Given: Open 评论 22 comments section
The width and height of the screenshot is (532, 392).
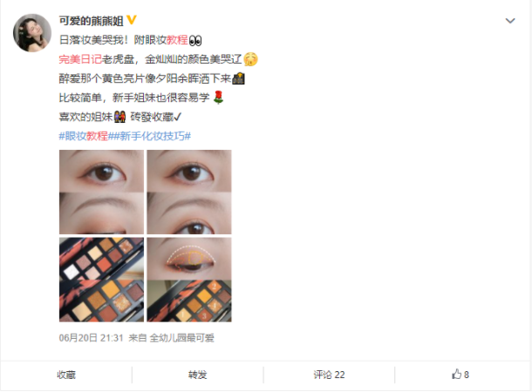Looking at the screenshot, I should tap(329, 375).
